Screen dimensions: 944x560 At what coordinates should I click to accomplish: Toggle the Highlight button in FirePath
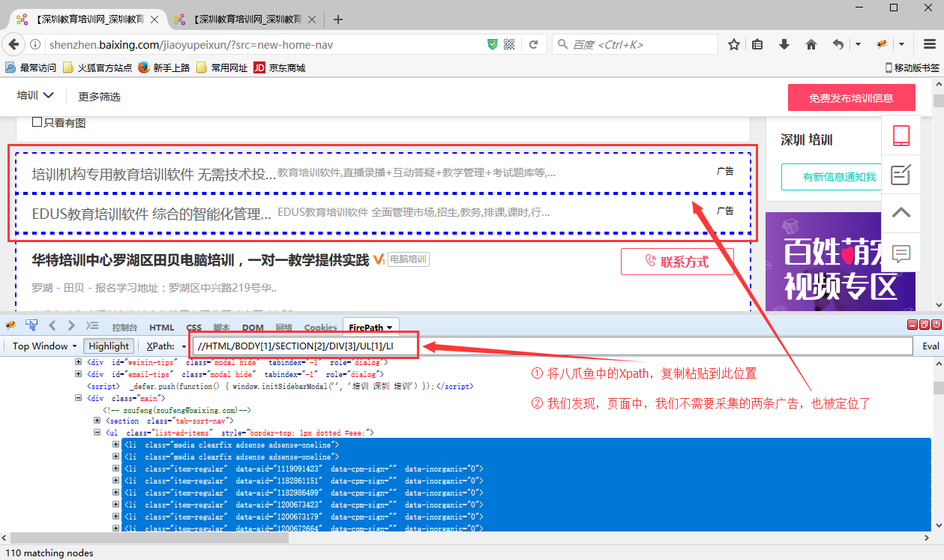tap(109, 346)
